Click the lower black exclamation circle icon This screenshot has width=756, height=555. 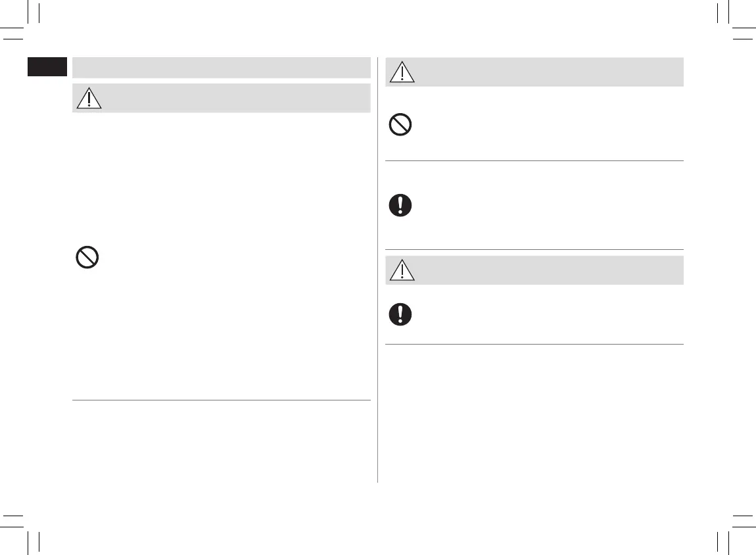click(x=400, y=314)
